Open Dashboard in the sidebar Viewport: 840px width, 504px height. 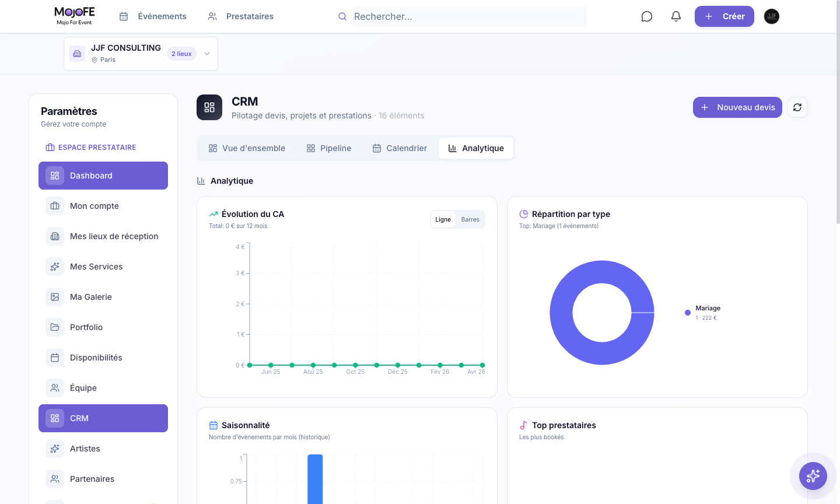[103, 176]
